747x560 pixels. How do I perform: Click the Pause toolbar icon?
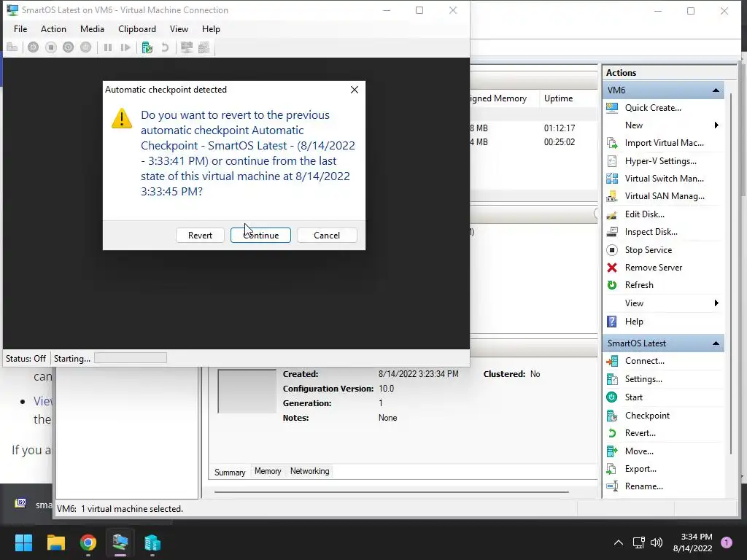click(108, 47)
